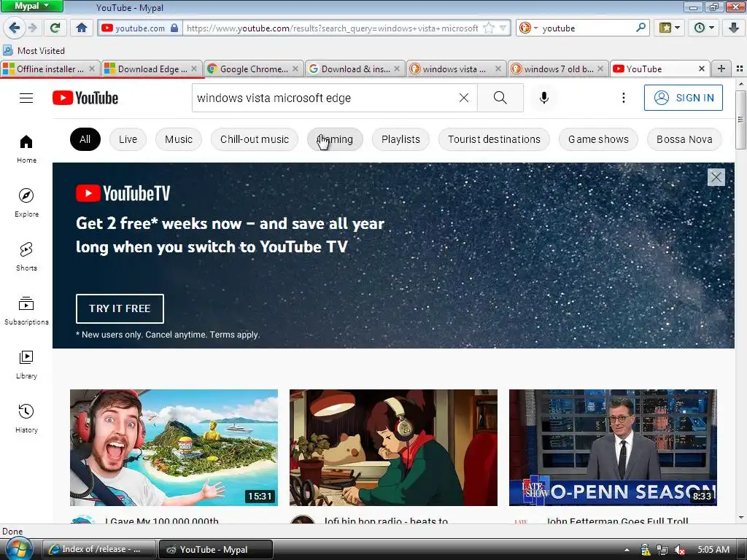Show the list of all tabs
This screenshot has width=747, height=560.
coord(740,69)
